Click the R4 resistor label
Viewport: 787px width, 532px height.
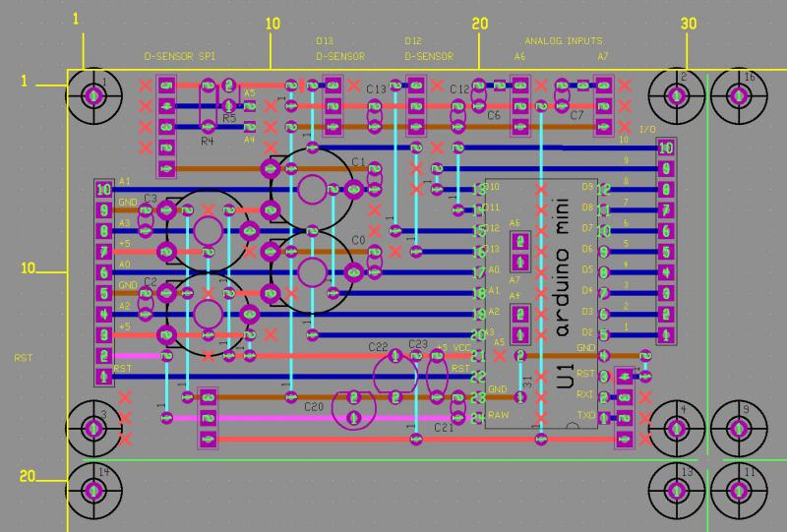click(x=208, y=142)
